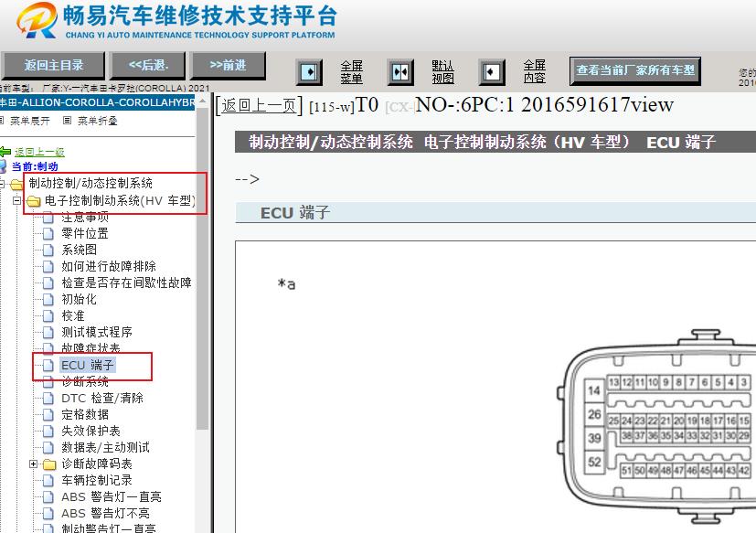Image resolution: width=756 pixels, height=533 pixels.
Task: Open 查看当前厂家所有车型 button
Action: [635, 71]
